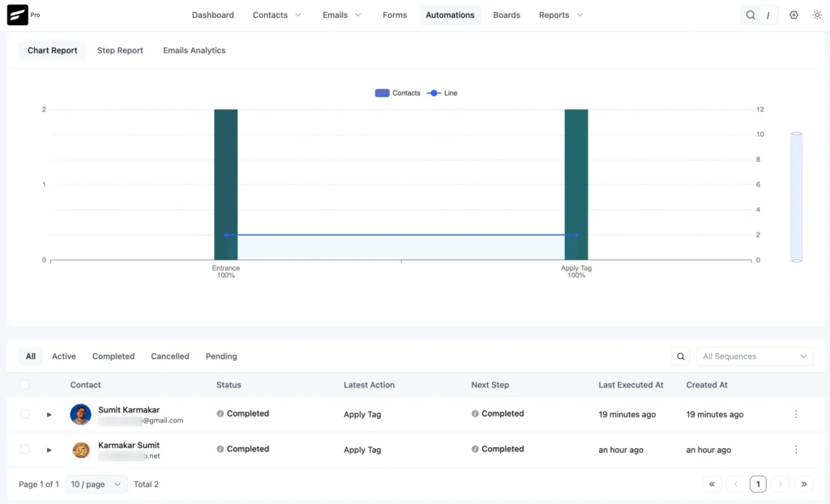Go to previous page arrow
Viewport: 830px width, 504px height.
pyautogui.click(x=735, y=484)
